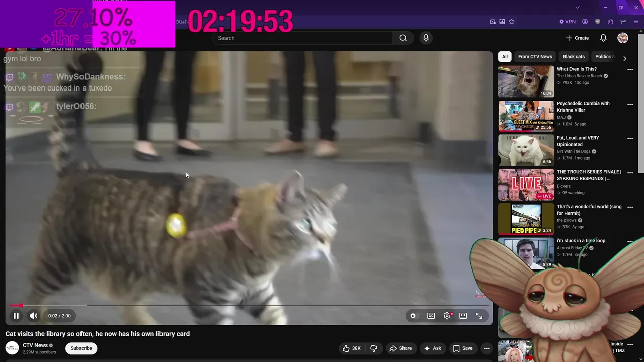The image size is (644, 362).
Task: Share the video
Action: coord(400,348)
